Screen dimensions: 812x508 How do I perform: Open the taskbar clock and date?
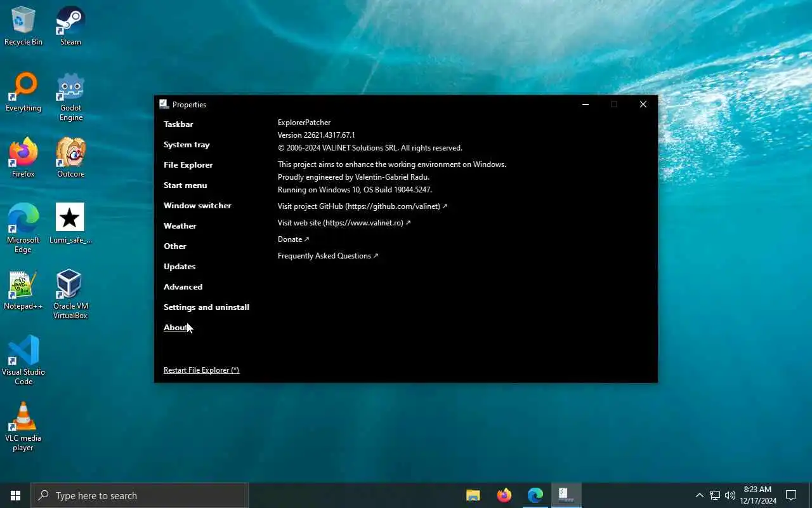point(757,495)
